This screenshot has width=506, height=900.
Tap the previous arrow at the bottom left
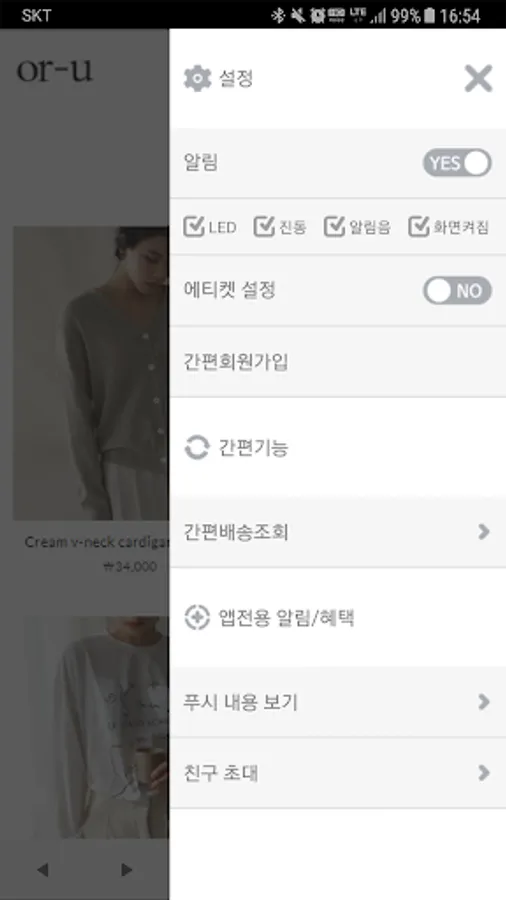click(42, 870)
